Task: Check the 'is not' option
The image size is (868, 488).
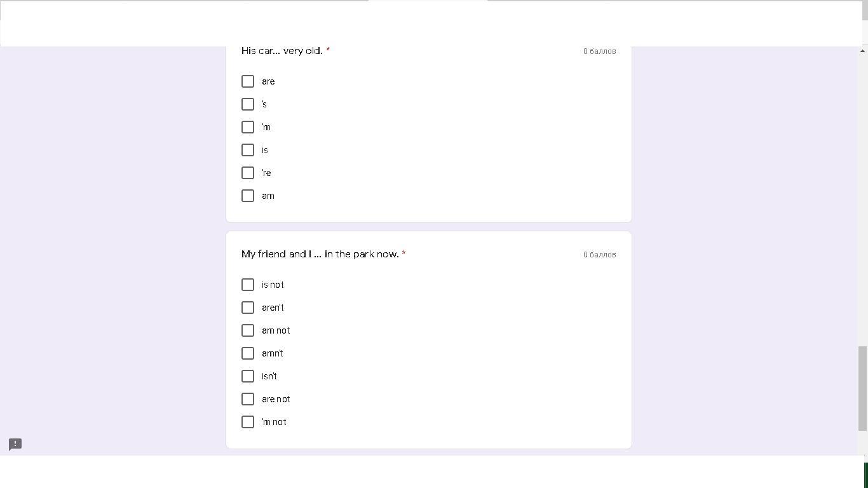Action: pos(248,285)
